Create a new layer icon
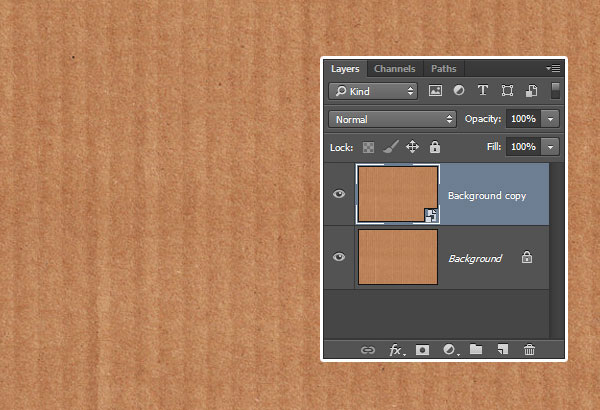The width and height of the screenshot is (600, 410). (503, 349)
